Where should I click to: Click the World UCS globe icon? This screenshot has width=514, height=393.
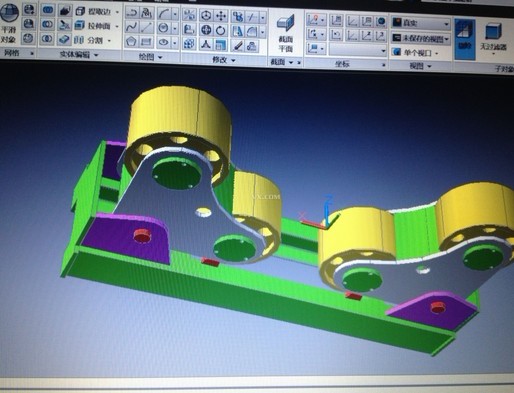381,22
